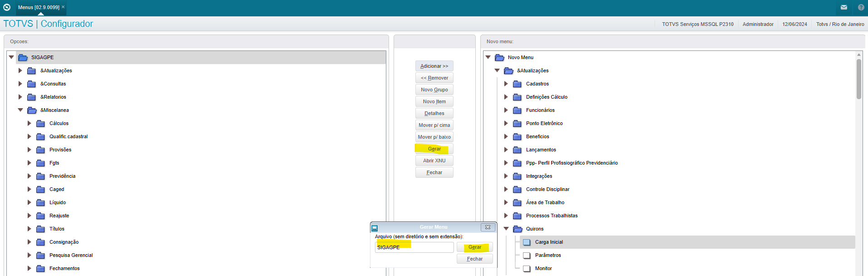Viewport: 868px width, 276px height.
Task: Expand the Previdência node
Action: click(29, 176)
